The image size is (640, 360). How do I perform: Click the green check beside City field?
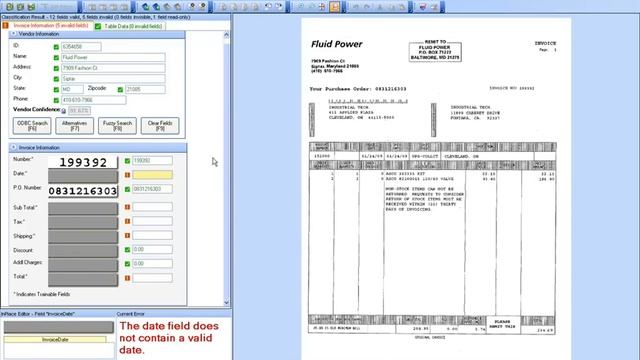click(56, 79)
